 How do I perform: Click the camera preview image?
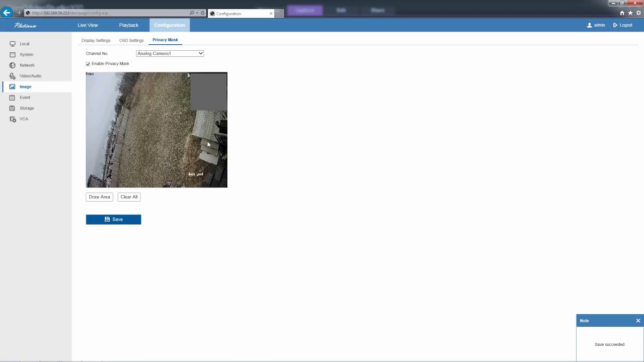pyautogui.click(x=156, y=130)
